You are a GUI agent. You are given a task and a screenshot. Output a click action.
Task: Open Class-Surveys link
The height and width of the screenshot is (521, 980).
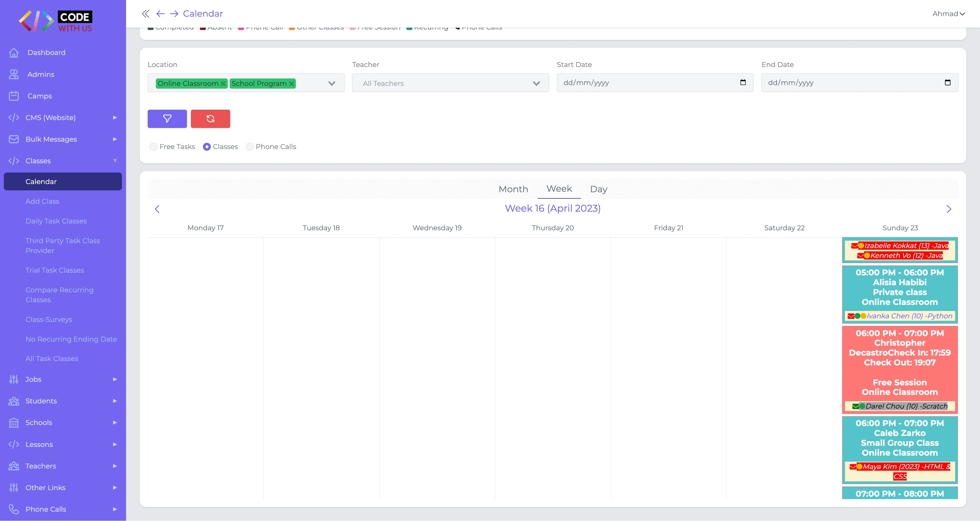coord(49,320)
